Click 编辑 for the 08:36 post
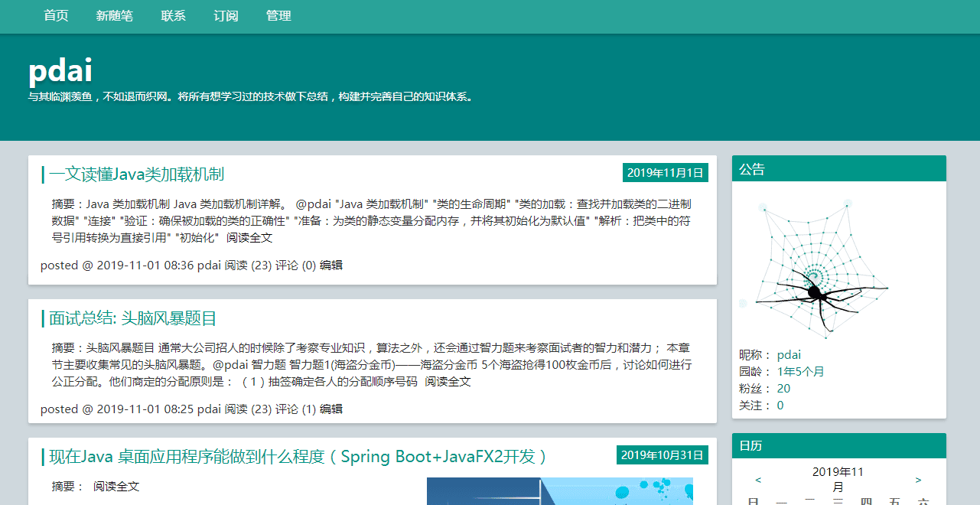The image size is (980, 505). tap(331, 266)
